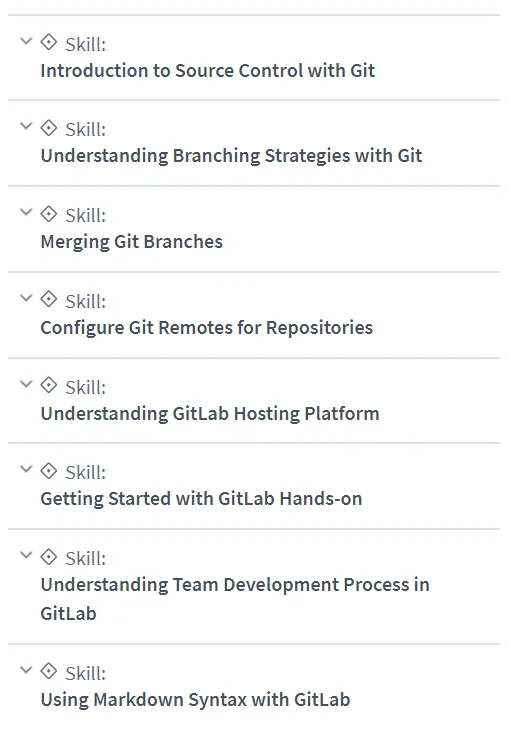Expand the Understanding Branching Strategies chevron
The width and height of the screenshot is (510, 737).
pyautogui.click(x=26, y=126)
